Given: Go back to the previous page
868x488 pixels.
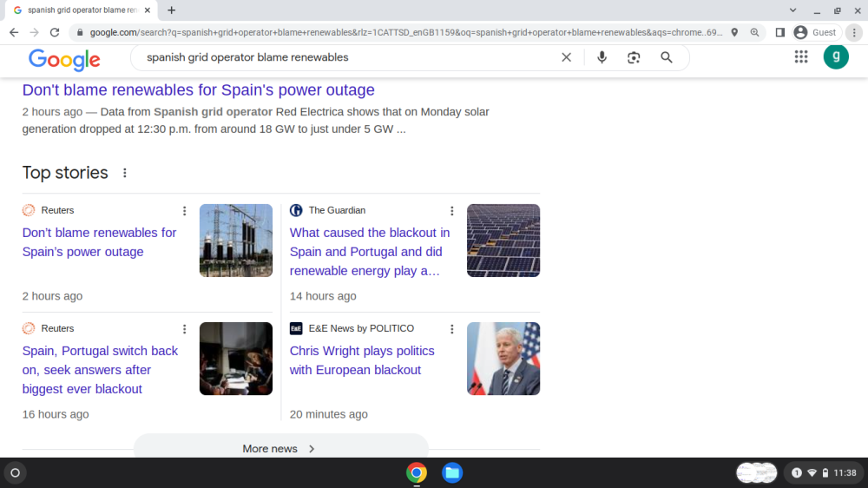Looking at the screenshot, I should point(14,33).
